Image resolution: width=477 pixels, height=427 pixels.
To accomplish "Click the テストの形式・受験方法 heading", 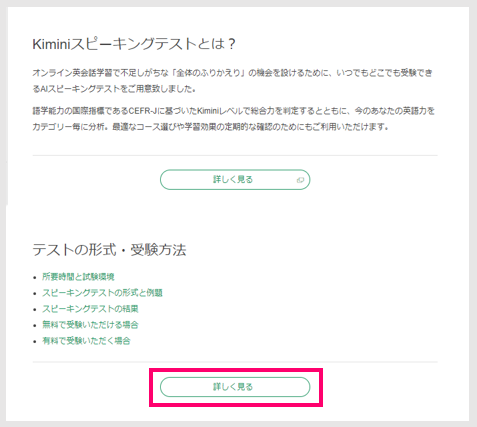I will coord(109,250).
